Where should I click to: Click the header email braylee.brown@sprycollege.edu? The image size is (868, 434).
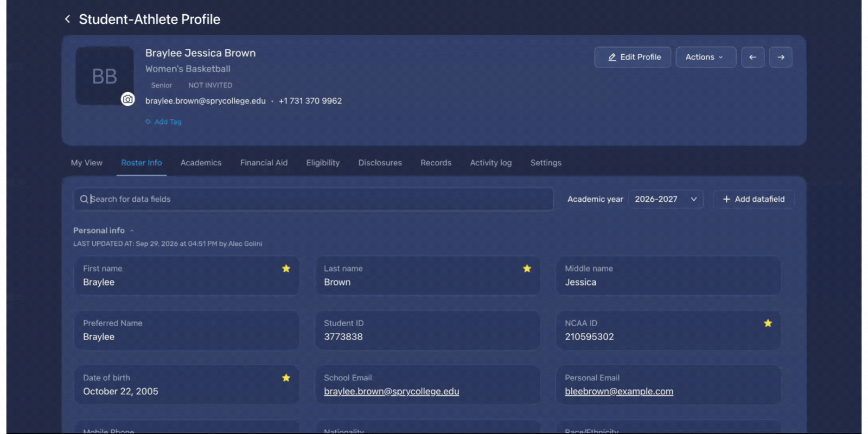point(206,101)
